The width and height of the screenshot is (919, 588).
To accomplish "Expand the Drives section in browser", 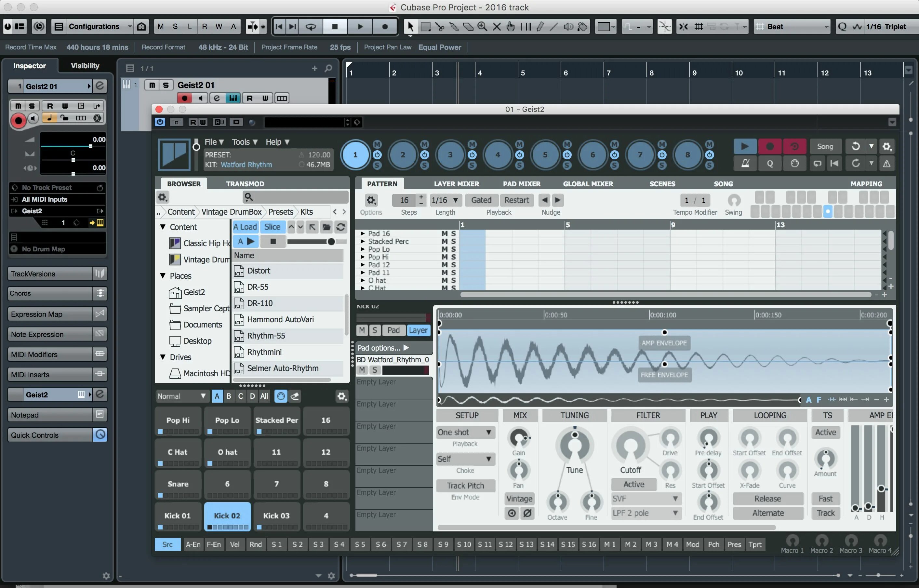I will [x=164, y=357].
